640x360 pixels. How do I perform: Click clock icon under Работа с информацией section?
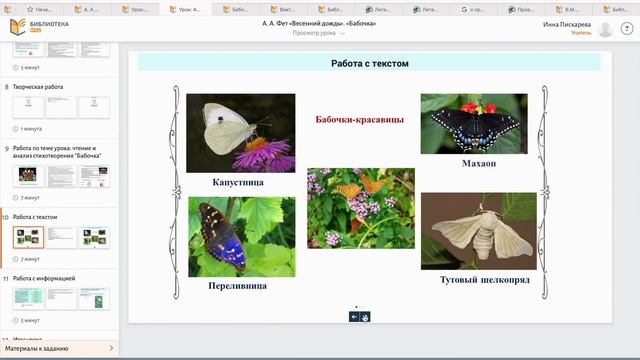(x=16, y=320)
